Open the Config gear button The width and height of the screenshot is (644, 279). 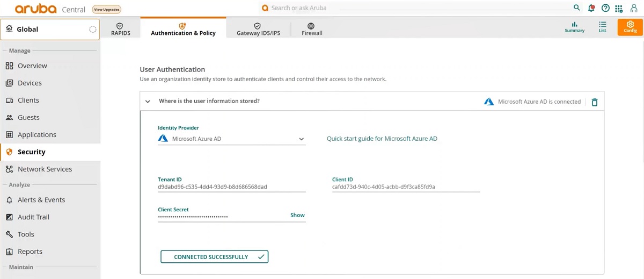pyautogui.click(x=630, y=27)
